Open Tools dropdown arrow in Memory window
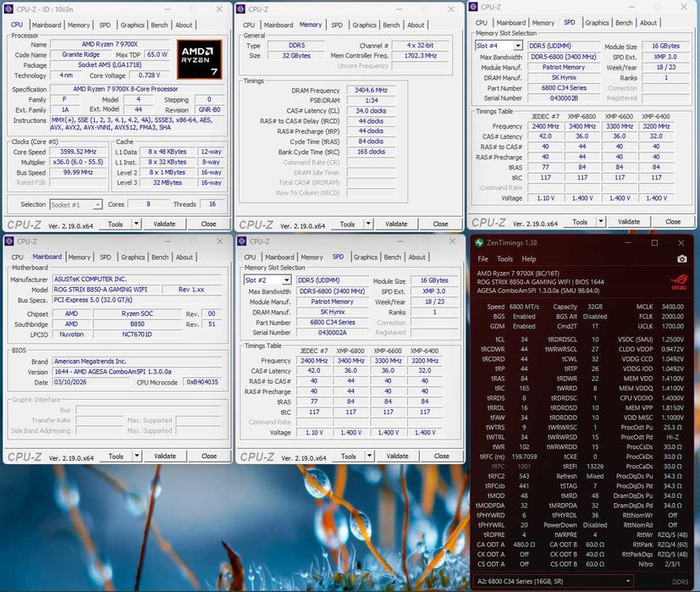Screen dimensions: 700x592 point(368,224)
